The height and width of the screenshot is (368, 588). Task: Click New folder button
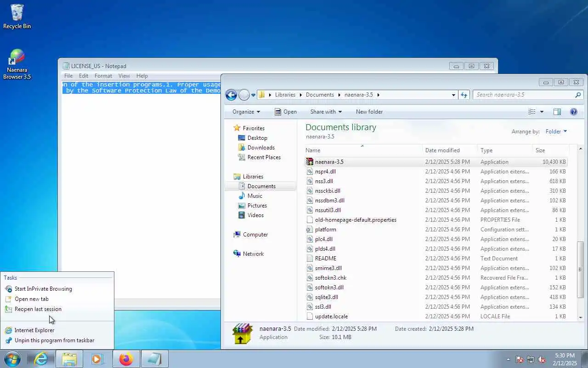coord(369,112)
